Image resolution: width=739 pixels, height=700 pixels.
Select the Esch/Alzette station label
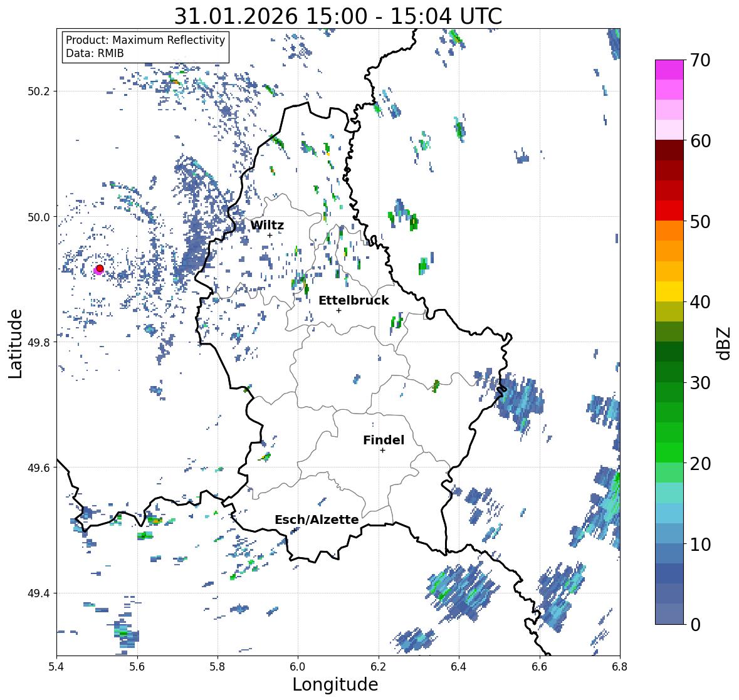click(x=317, y=520)
